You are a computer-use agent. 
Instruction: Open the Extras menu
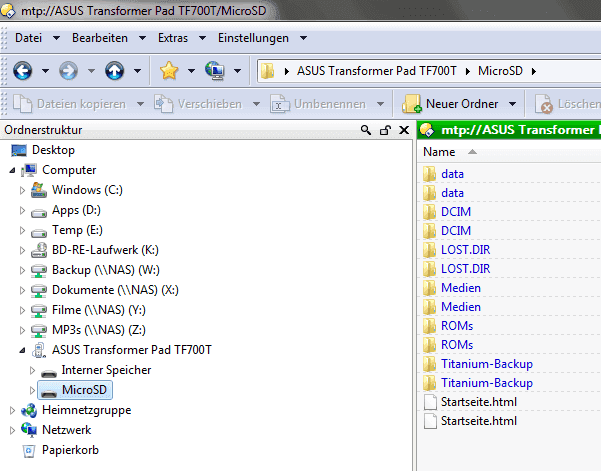[x=173, y=38]
